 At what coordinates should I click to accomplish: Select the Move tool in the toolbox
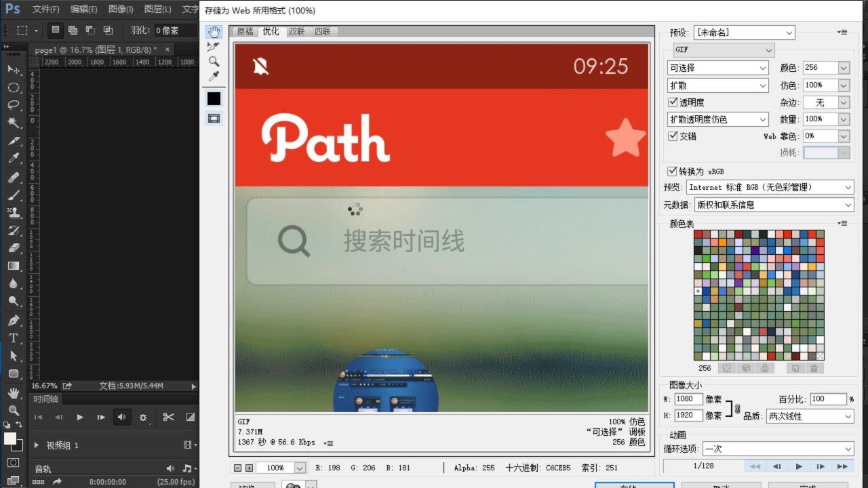(13, 69)
